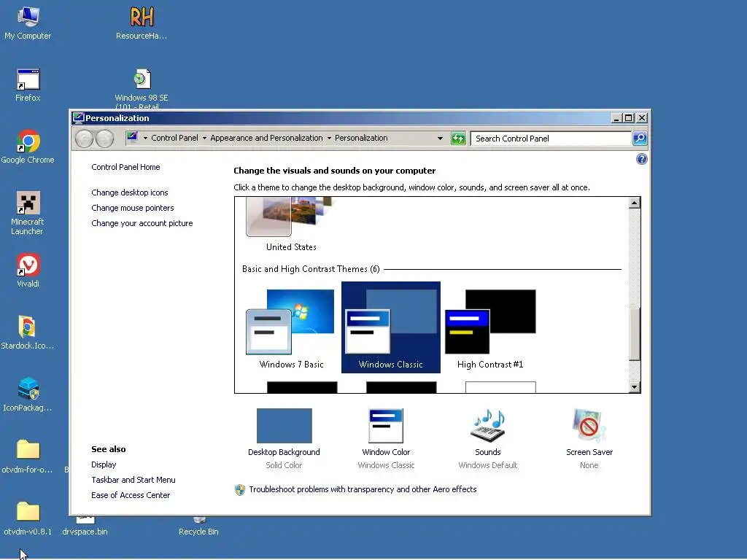747x560 pixels.
Task: Click the Personalization icon in address bar
Action: pyautogui.click(x=132, y=138)
